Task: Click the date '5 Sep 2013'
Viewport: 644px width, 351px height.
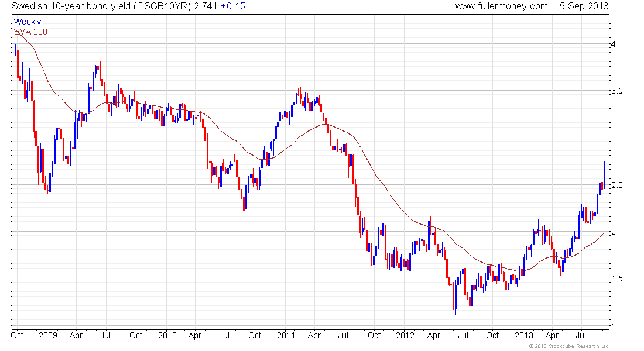Action: pyautogui.click(x=584, y=6)
